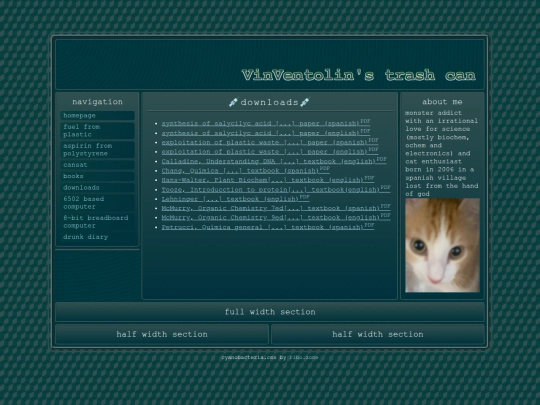Click the orange kitten photo
This screenshot has height=405, width=540.
coord(442,245)
